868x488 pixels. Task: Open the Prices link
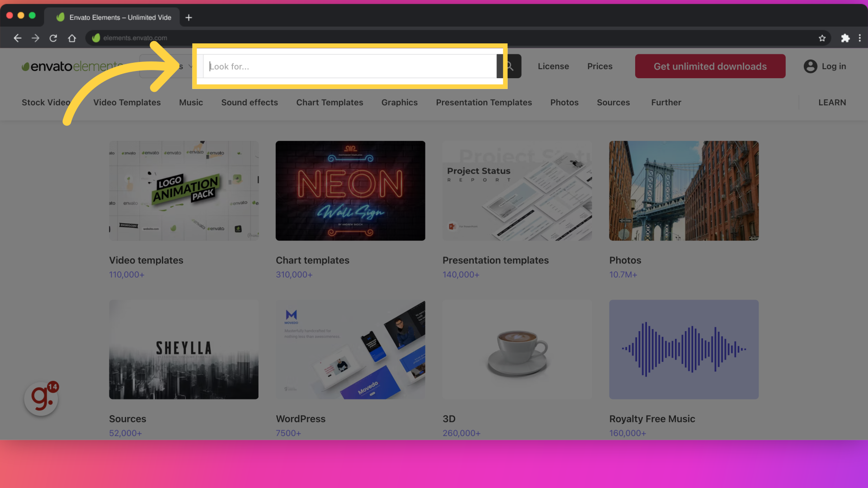(x=600, y=66)
